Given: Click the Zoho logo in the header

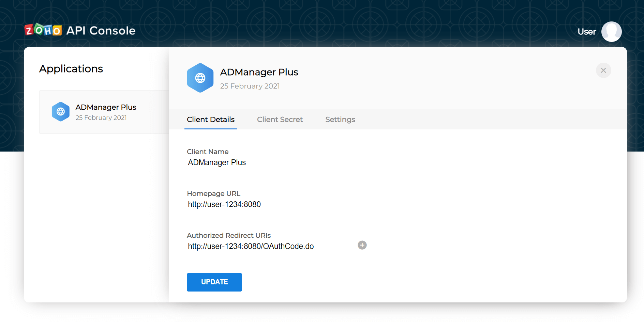Looking at the screenshot, I should [x=43, y=30].
